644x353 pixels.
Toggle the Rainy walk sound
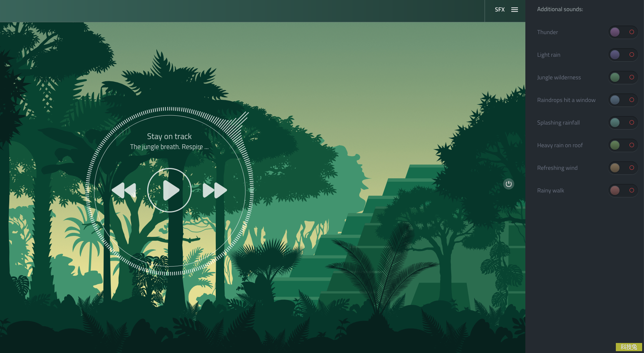point(623,191)
